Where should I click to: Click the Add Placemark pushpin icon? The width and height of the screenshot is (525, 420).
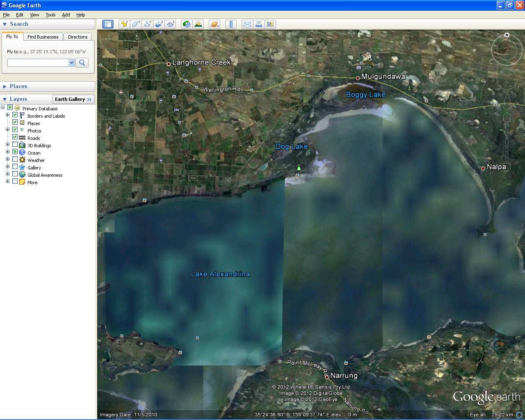point(124,24)
